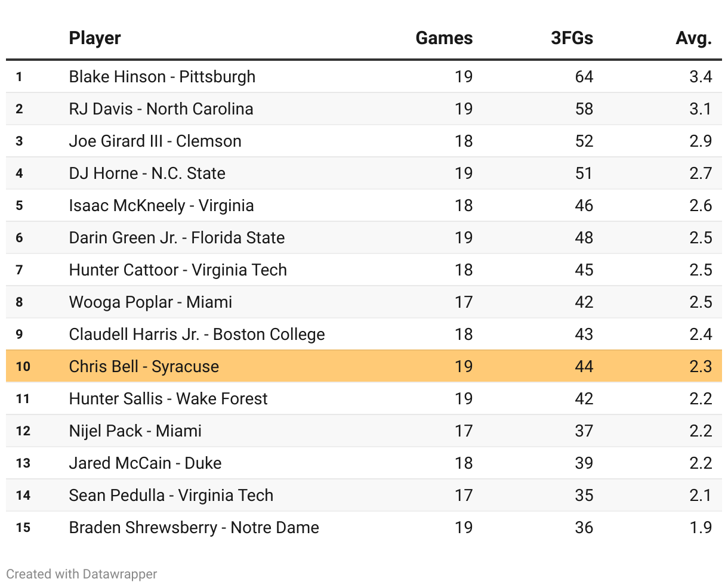This screenshot has width=728, height=588.
Task: Select Isaac McKneely - Virginia player cell
Action: coord(162,206)
